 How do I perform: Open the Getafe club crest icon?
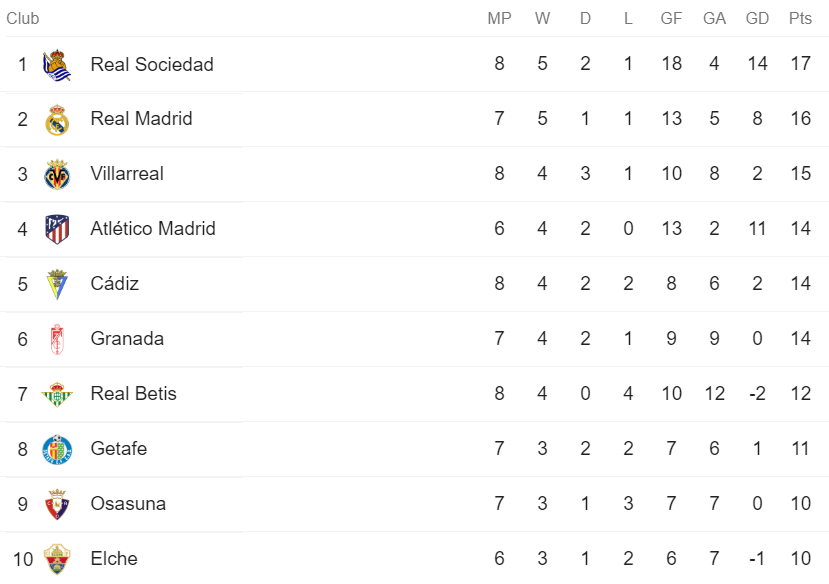coord(57,449)
